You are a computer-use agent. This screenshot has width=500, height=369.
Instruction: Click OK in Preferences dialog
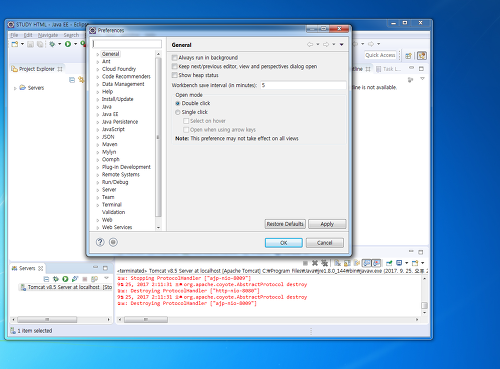[284, 243]
